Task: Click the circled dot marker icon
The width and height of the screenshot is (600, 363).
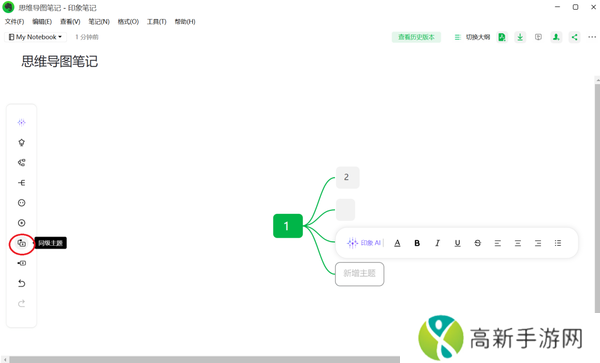Action: 21,223
